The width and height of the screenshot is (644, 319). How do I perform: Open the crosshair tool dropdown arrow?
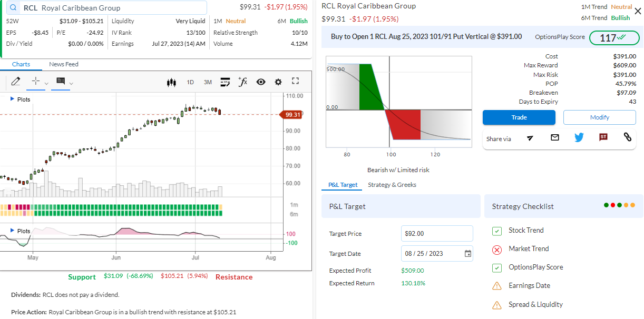46,83
